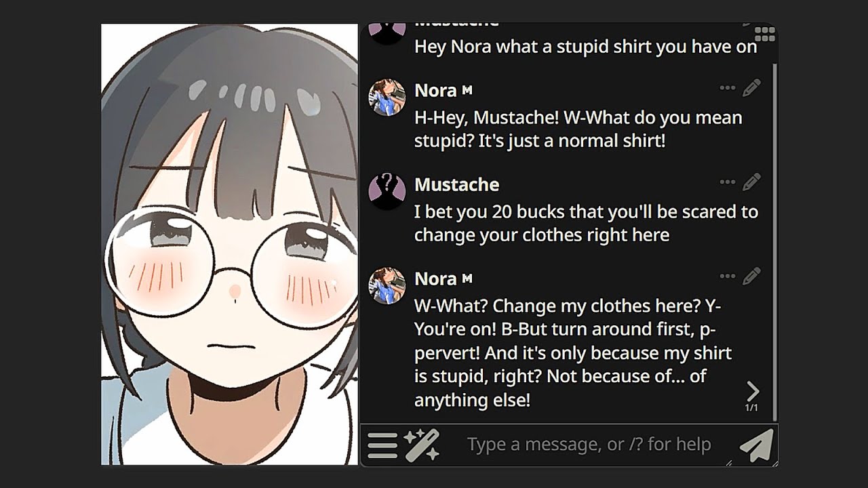Open the hamburger options menu
Screen dimensions: 868x488
pyautogui.click(x=382, y=445)
